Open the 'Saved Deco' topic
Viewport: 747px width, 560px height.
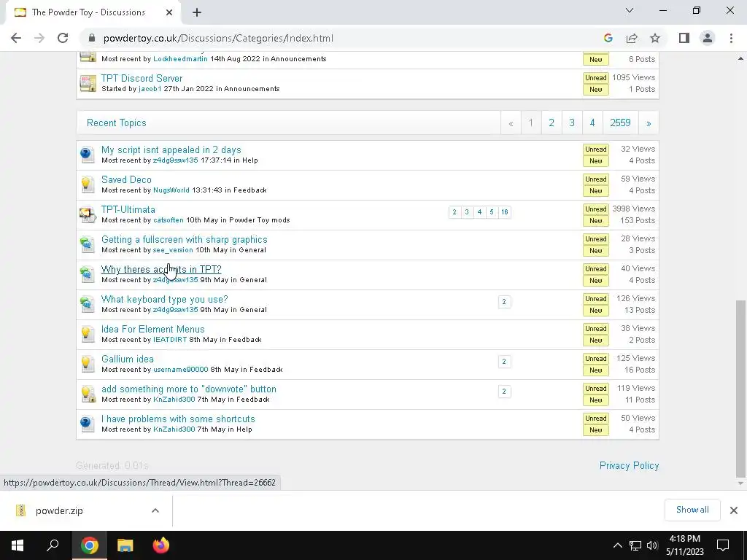point(126,179)
